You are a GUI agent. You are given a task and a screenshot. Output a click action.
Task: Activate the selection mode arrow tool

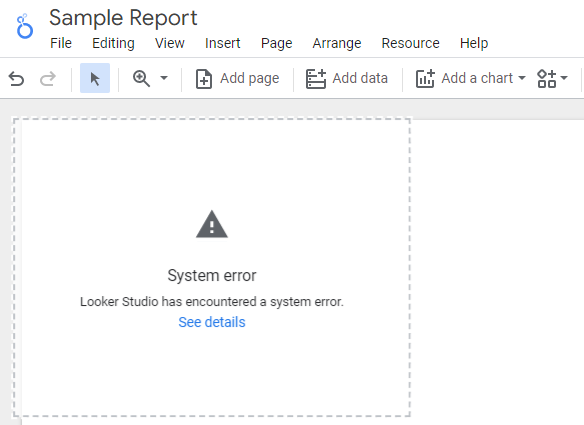pos(95,78)
